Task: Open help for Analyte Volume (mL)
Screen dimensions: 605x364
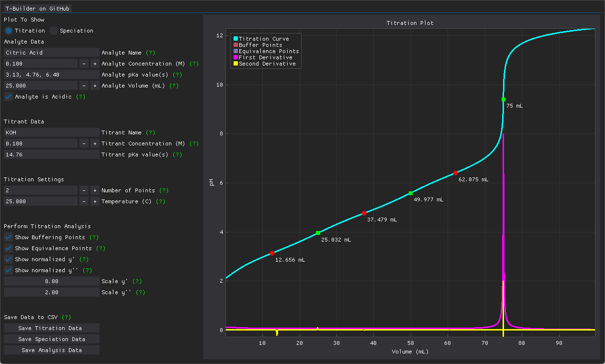Action: [173, 86]
